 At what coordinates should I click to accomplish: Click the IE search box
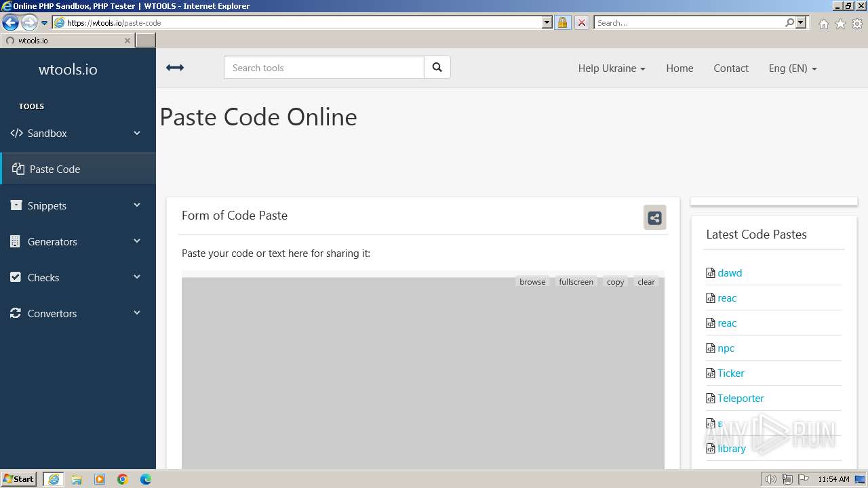(688, 22)
